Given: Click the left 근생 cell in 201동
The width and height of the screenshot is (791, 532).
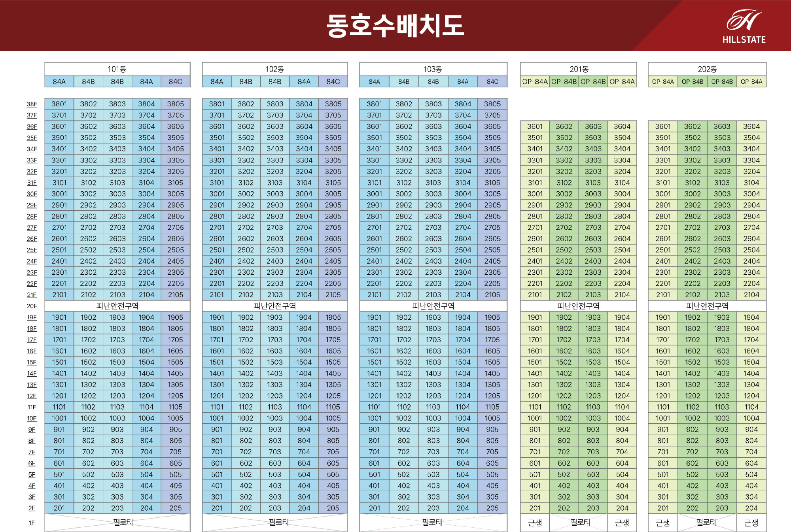Looking at the screenshot, I should click(x=535, y=523).
